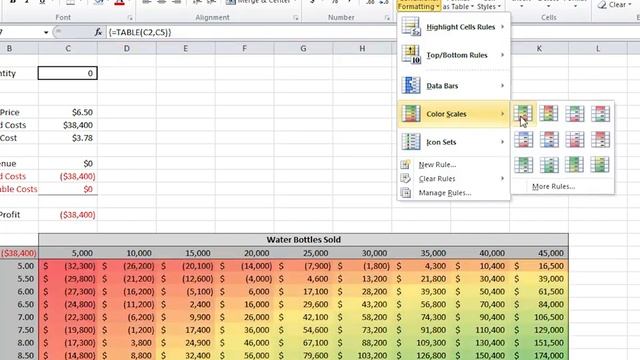Apply Red-White-Green color scale preset
Viewport: 640px width, 360px height.
(x=600, y=113)
